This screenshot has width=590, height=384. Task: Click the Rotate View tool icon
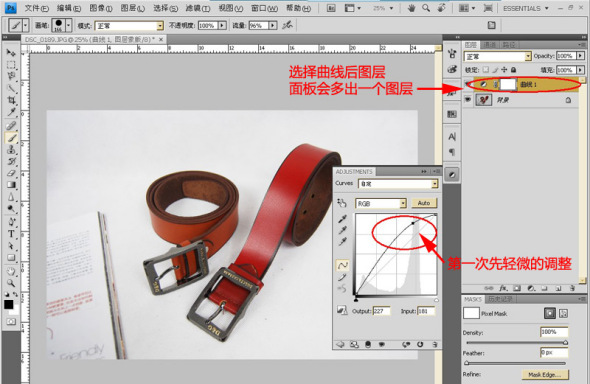pyautogui.click(x=441, y=8)
